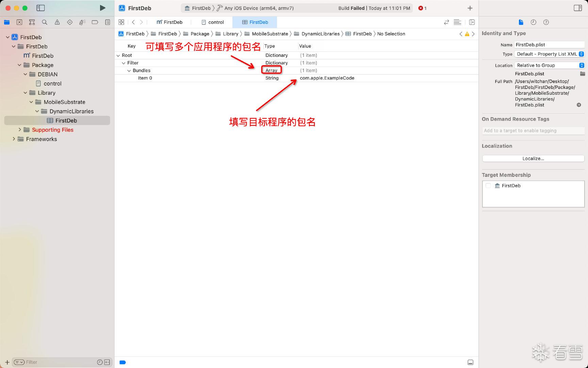Screen dimensions: 588x368
Task: Go forward in editor history
Action: (142, 22)
